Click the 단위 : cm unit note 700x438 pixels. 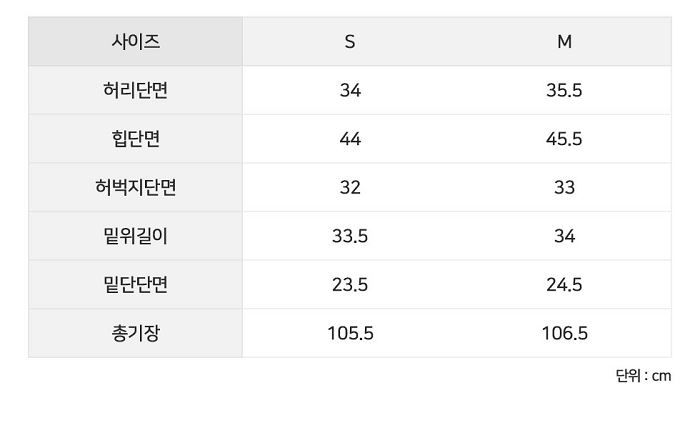pyautogui.click(x=643, y=376)
